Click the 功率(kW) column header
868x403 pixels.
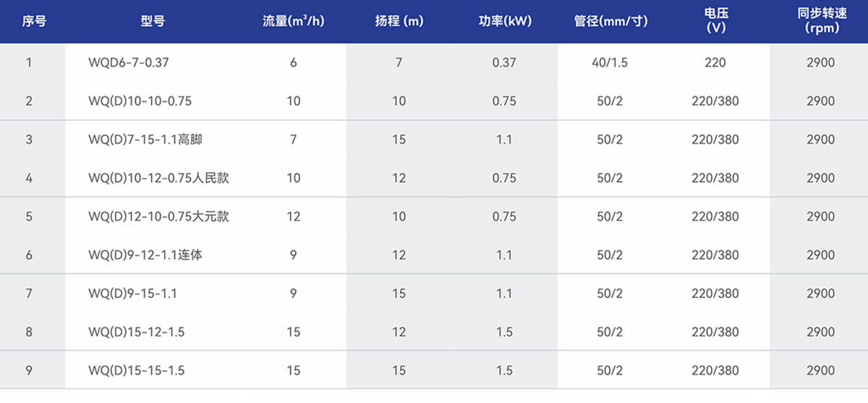pyautogui.click(x=504, y=21)
